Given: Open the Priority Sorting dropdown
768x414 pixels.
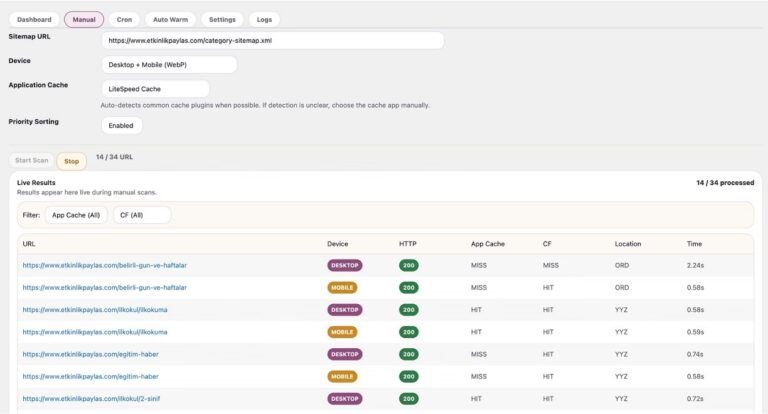Looking at the screenshot, I should 121,125.
